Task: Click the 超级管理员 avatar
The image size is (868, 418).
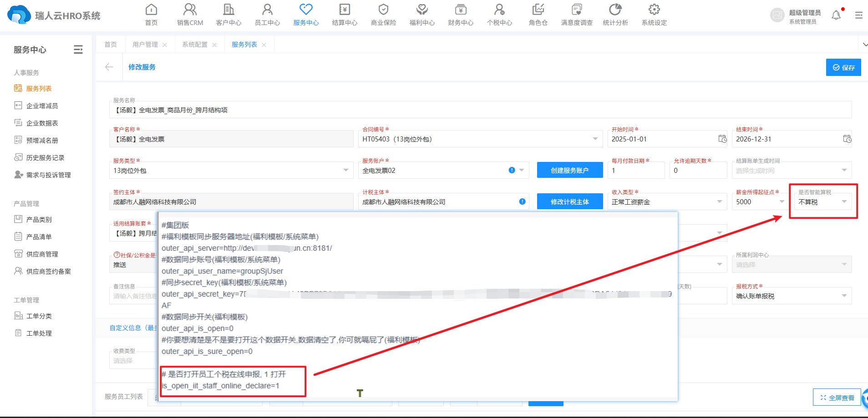Action: (777, 15)
